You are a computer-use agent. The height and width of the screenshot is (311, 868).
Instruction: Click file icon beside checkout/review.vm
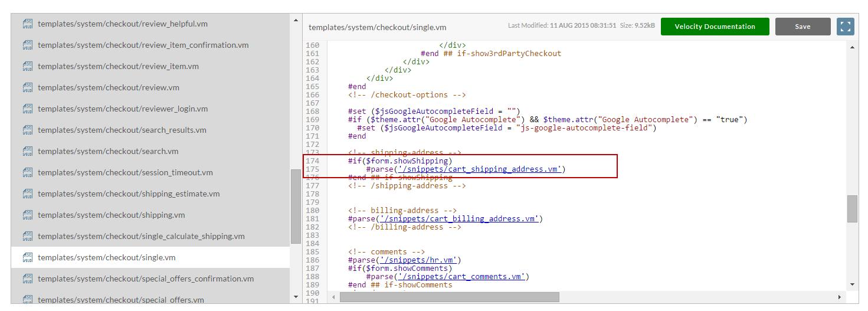(27, 88)
